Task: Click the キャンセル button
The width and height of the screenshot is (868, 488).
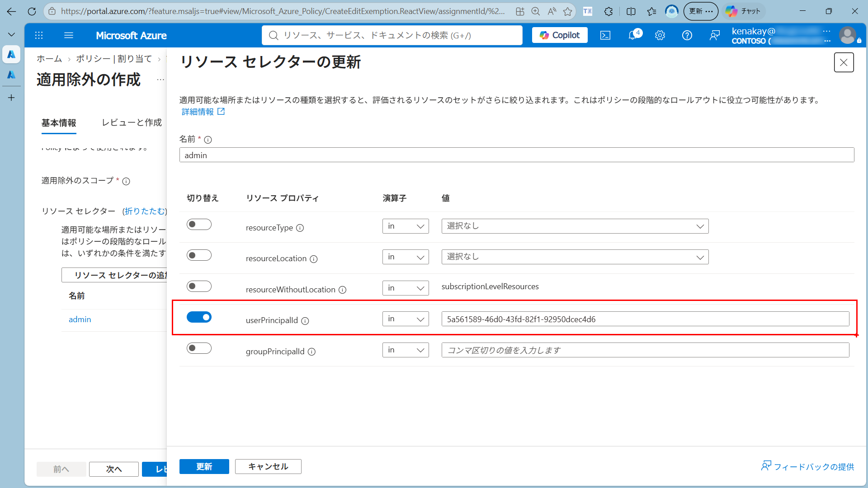Action: 268,467
